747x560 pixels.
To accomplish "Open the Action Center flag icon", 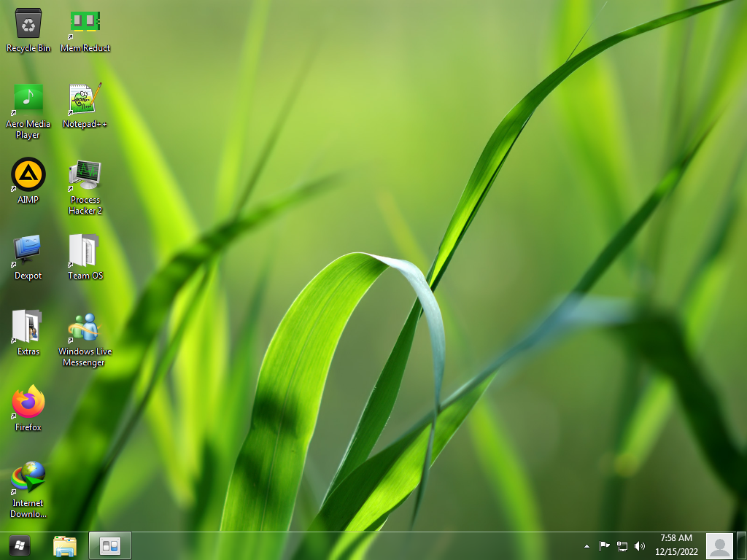I will tap(604, 545).
